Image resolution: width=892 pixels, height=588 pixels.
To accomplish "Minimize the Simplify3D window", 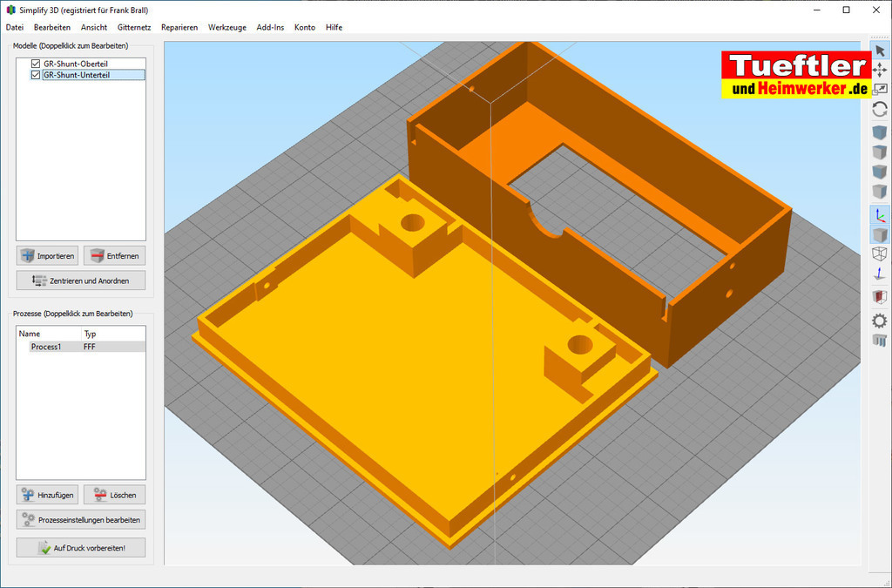I will coord(817,10).
